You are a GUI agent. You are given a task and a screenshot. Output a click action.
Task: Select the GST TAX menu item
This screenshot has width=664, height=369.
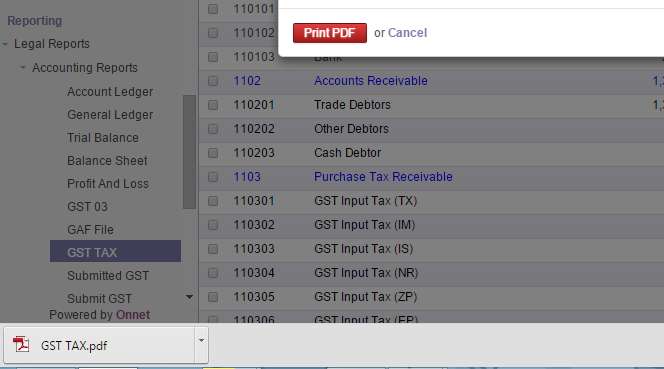115,251
